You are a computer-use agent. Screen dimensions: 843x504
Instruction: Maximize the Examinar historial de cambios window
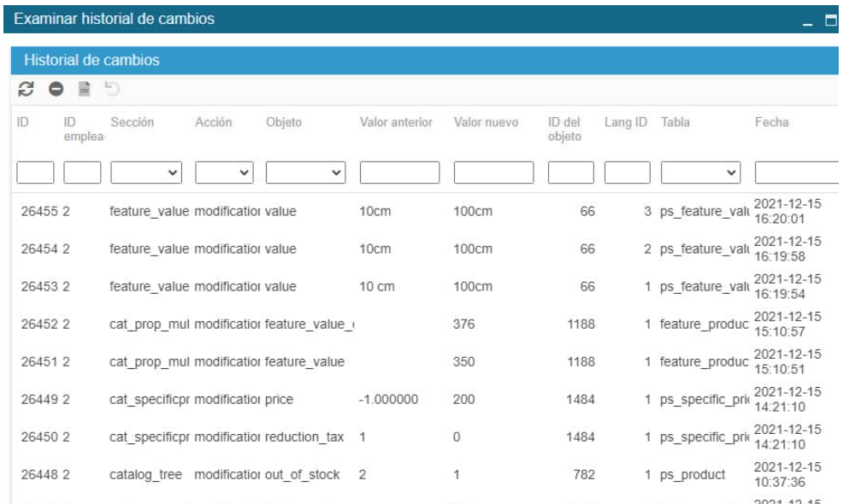coord(830,19)
